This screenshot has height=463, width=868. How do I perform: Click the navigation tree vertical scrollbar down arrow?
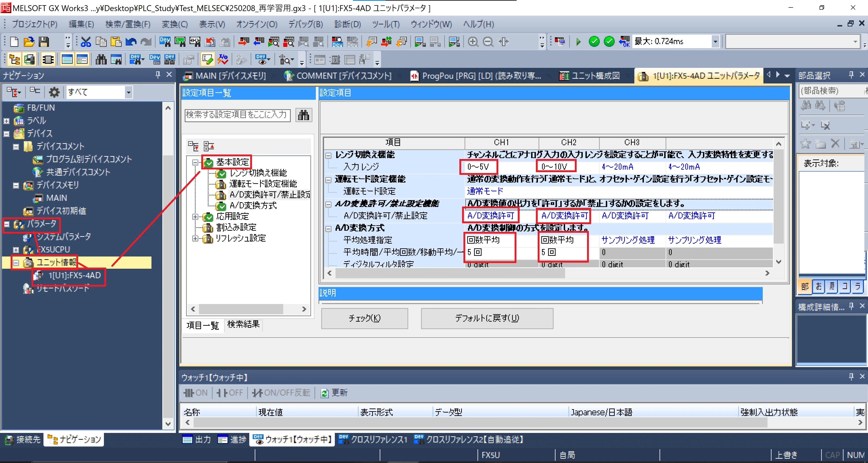pyautogui.click(x=168, y=424)
